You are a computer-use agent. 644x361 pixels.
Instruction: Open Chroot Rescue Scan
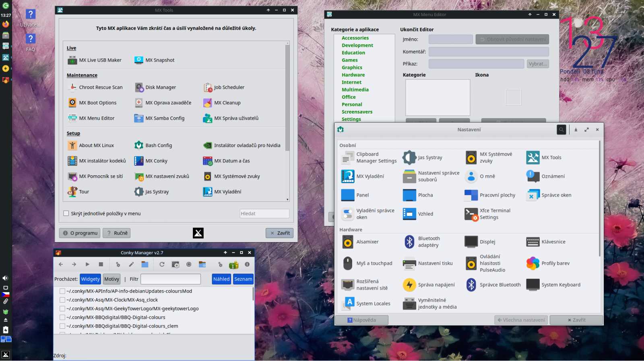(x=95, y=87)
